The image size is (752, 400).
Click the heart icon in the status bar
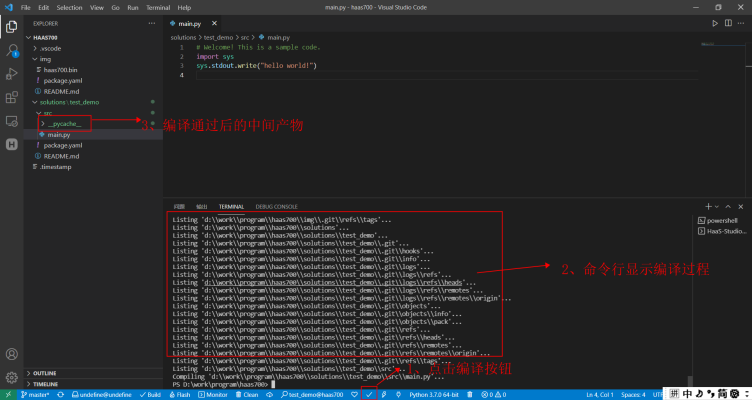[354, 395]
